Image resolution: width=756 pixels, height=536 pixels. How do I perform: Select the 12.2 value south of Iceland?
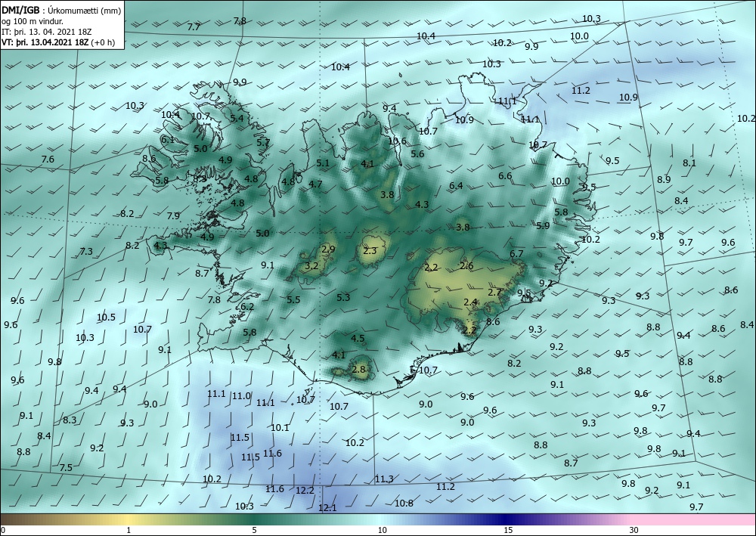305,490
